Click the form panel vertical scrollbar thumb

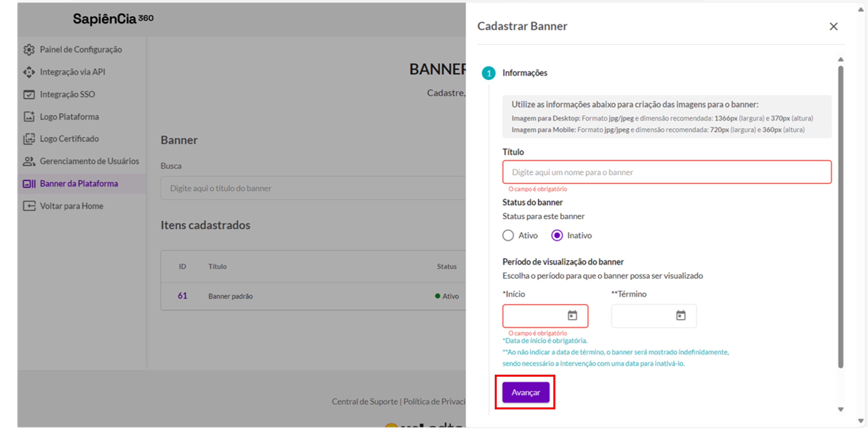841,217
